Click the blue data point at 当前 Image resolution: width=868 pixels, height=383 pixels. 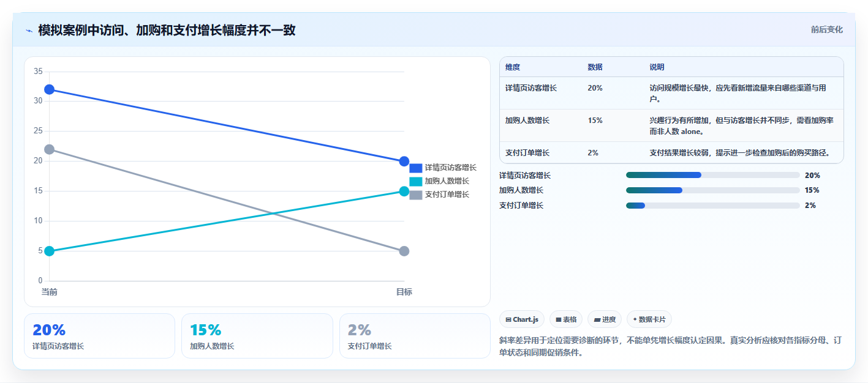tap(50, 90)
